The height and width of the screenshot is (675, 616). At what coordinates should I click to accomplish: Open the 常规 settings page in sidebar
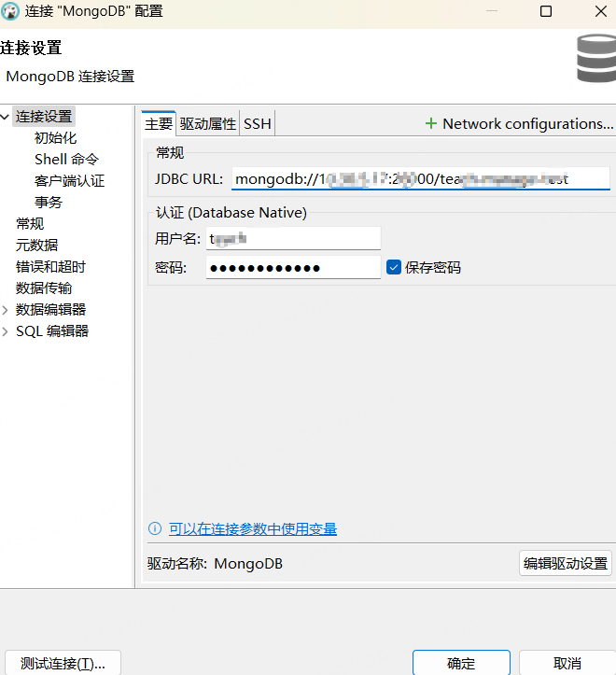pos(30,224)
